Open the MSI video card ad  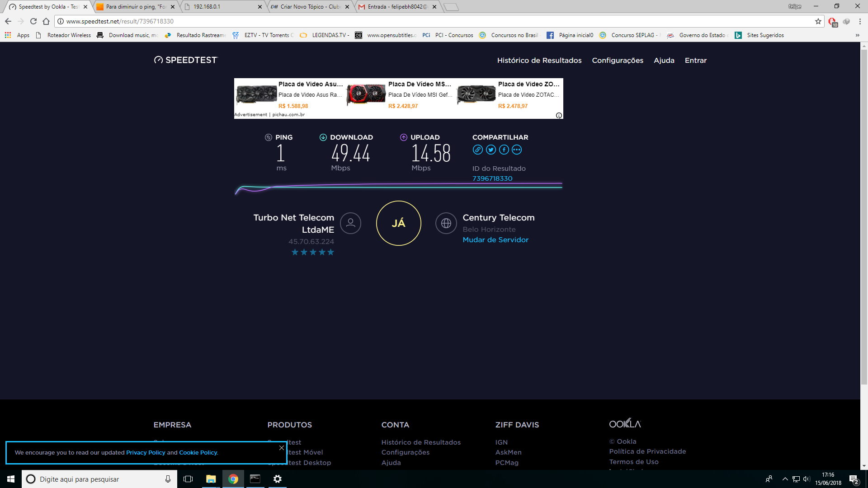tap(399, 95)
